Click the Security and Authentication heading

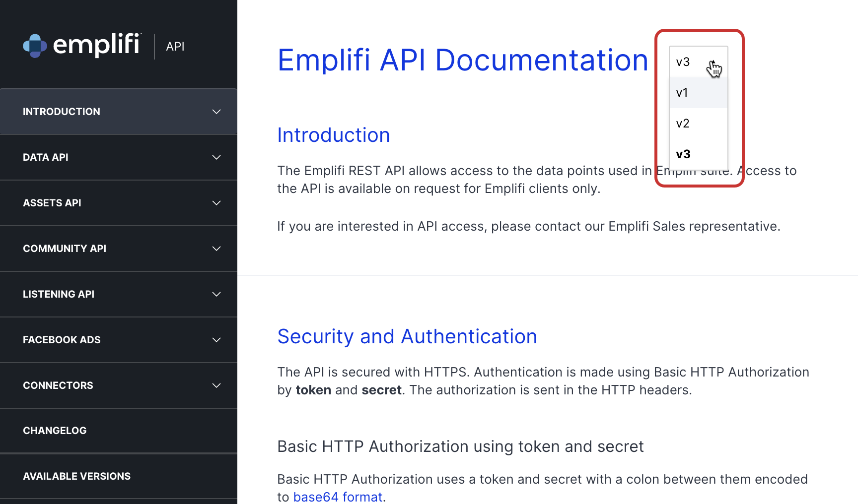(x=407, y=336)
